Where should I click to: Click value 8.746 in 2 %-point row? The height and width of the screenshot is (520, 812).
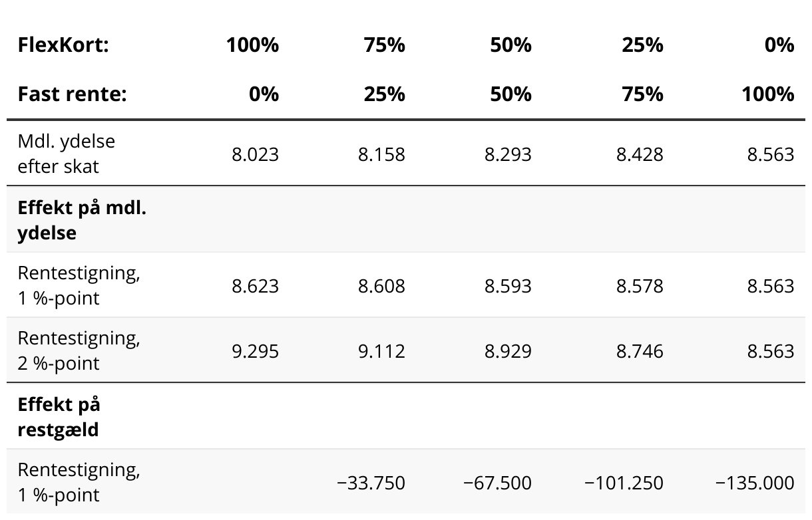tap(640, 351)
